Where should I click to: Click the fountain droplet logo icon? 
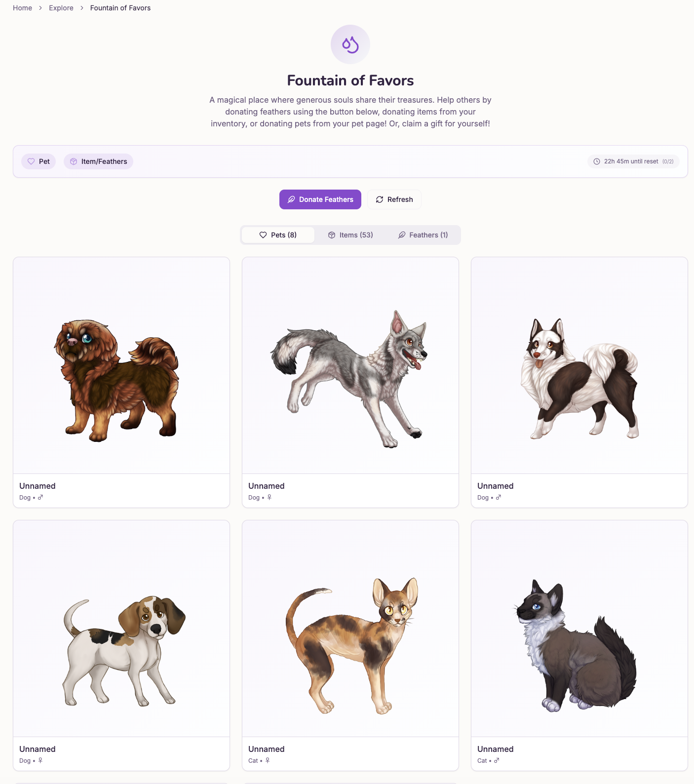(x=350, y=44)
